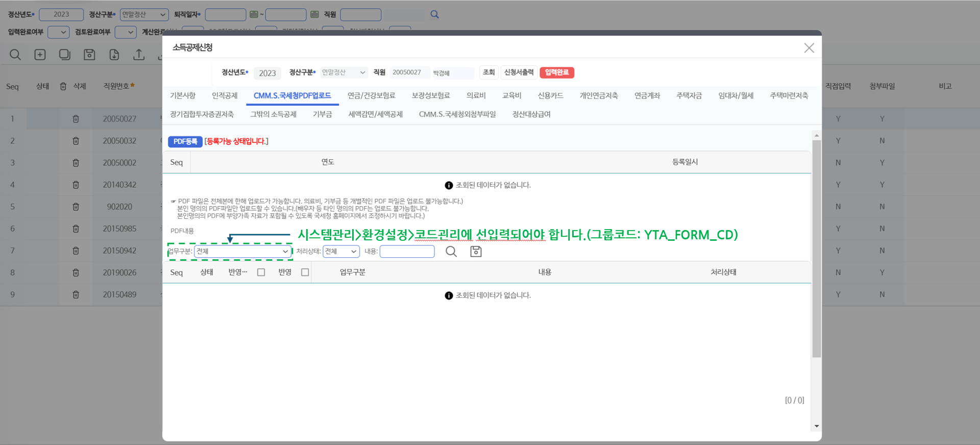Switch to 연금계좌 tab

(x=647, y=95)
